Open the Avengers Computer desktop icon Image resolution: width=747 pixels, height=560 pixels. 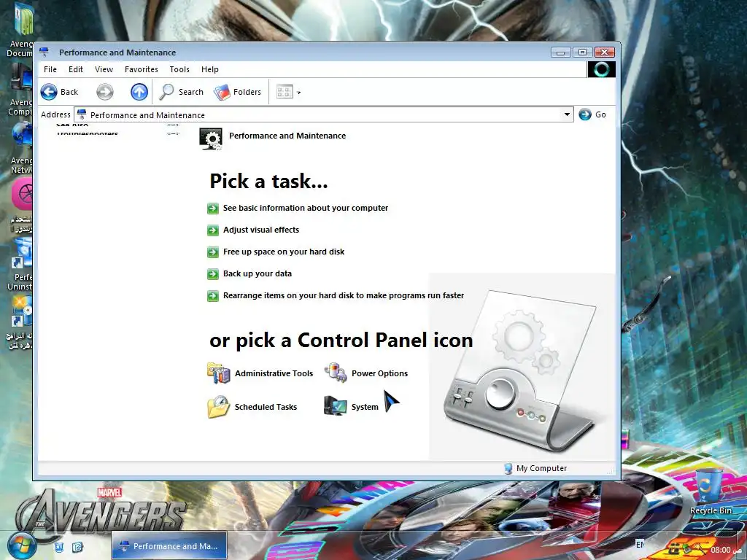[21, 90]
